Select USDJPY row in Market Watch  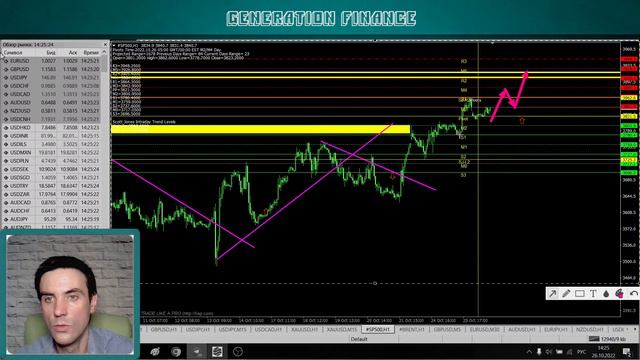(51, 78)
